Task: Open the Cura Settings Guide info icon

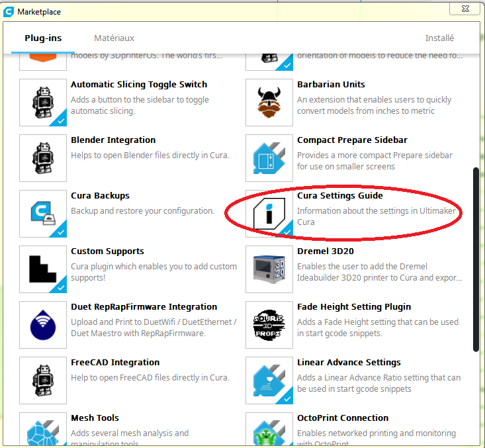Action: (x=269, y=214)
